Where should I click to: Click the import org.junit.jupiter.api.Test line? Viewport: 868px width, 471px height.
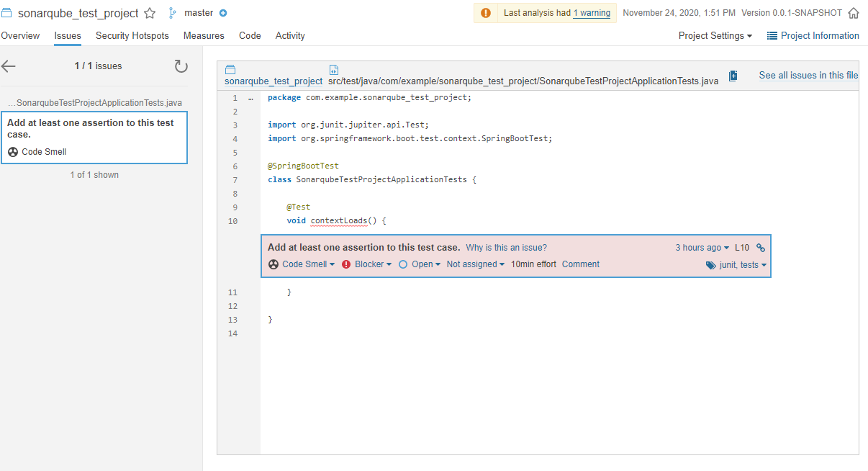click(348, 125)
